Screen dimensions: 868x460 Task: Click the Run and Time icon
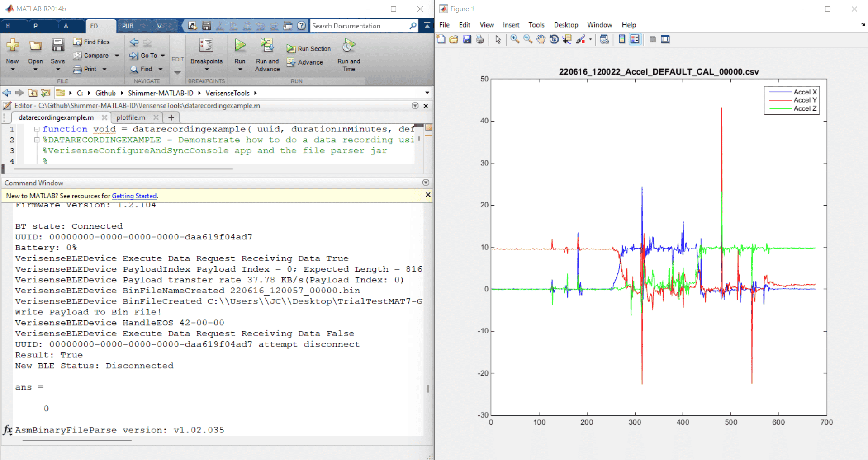pos(349,45)
